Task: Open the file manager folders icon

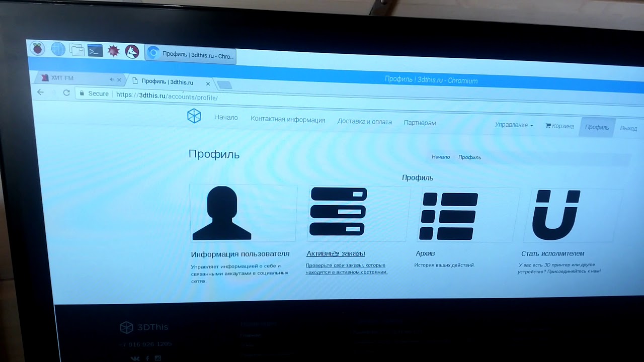Action: pyautogui.click(x=76, y=49)
